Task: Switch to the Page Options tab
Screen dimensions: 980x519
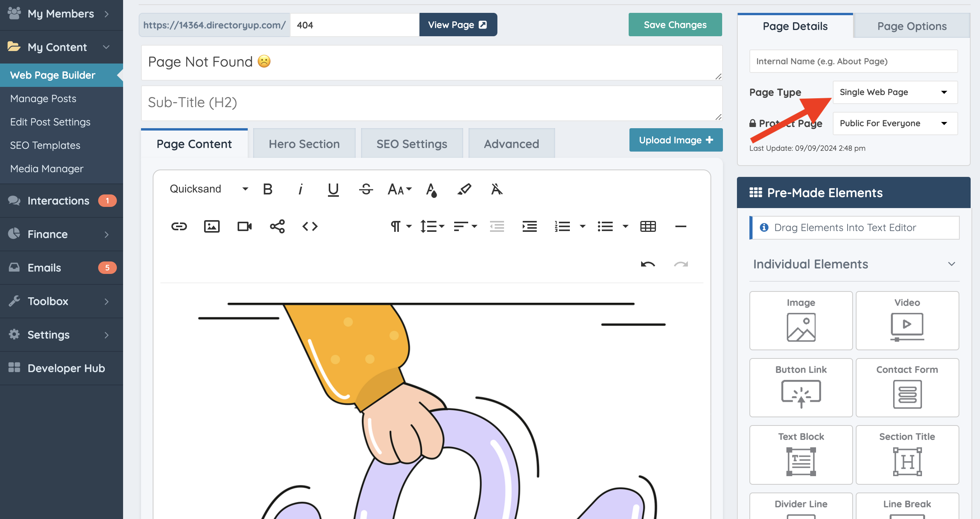Action: [911, 26]
